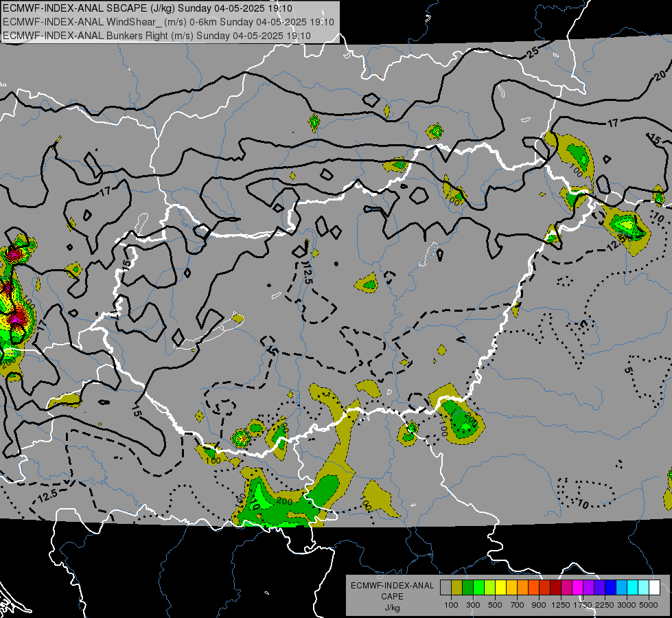The width and height of the screenshot is (672, 618).
Task: Click the ECMWF-INDEX-ANAL legend heading
Action: click(392, 586)
